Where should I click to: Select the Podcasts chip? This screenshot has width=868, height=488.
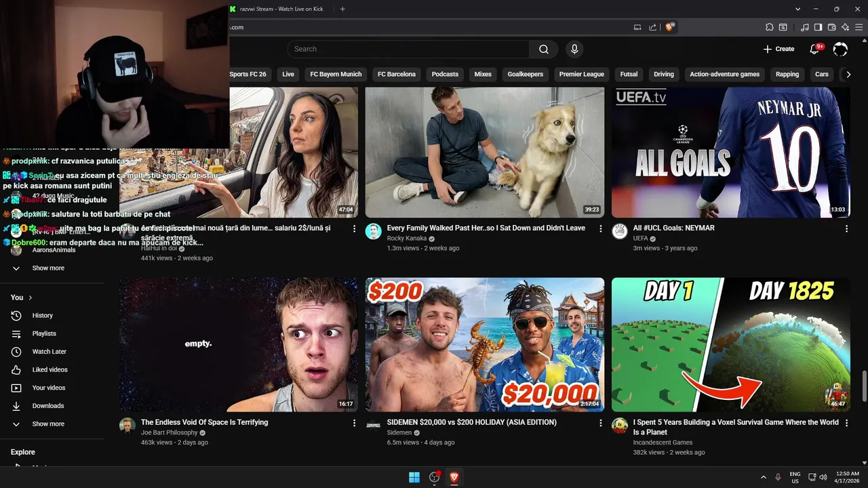tap(445, 75)
